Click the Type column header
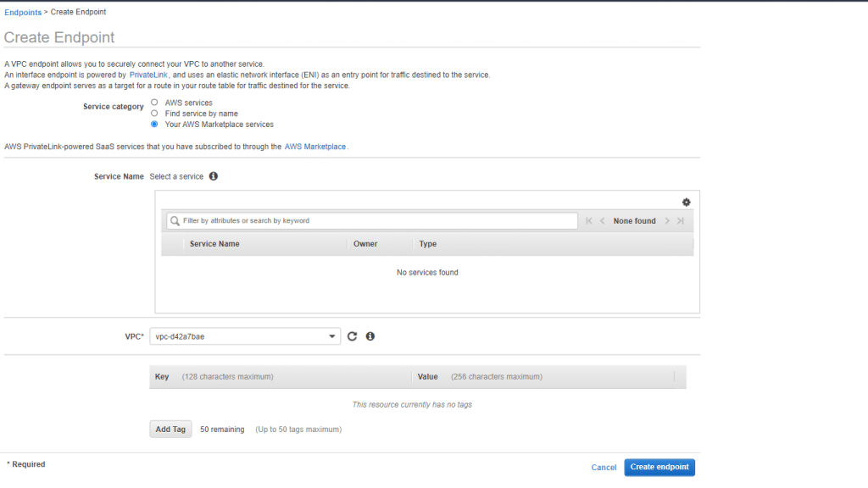The height and width of the screenshot is (488, 868). click(x=428, y=244)
